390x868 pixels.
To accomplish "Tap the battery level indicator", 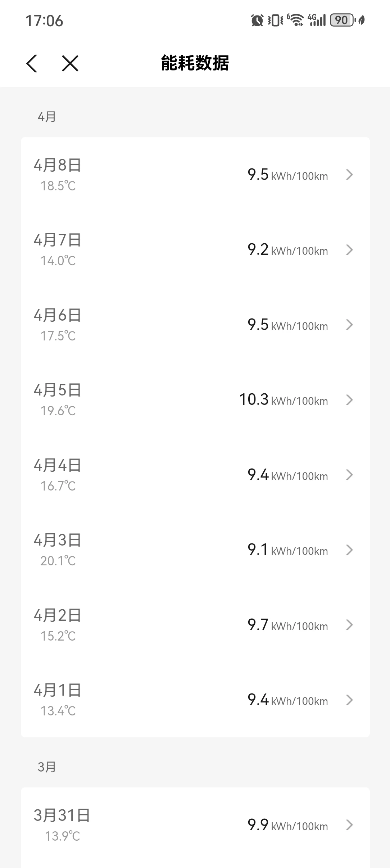I will tap(342, 21).
